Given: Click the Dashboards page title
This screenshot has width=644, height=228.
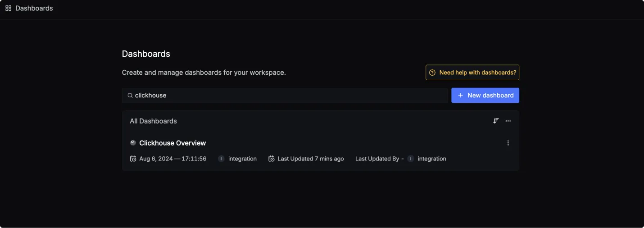Looking at the screenshot, I should [146, 54].
